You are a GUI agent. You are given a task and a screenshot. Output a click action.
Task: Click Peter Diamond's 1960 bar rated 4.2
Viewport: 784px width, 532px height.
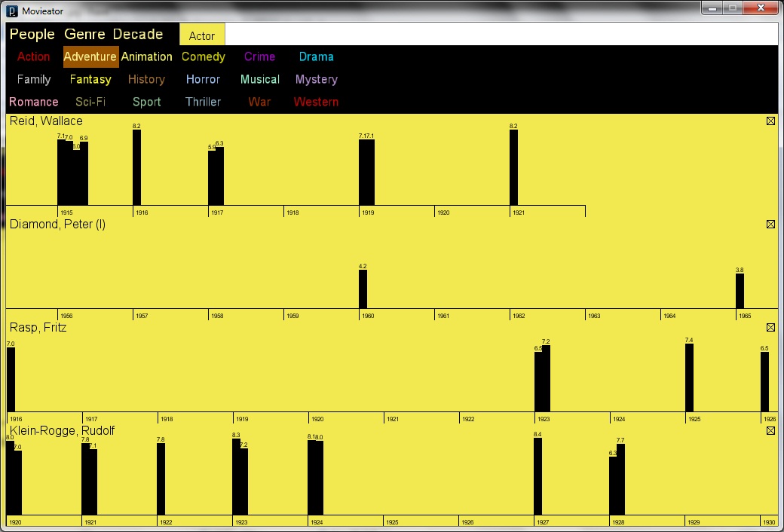[x=363, y=289]
